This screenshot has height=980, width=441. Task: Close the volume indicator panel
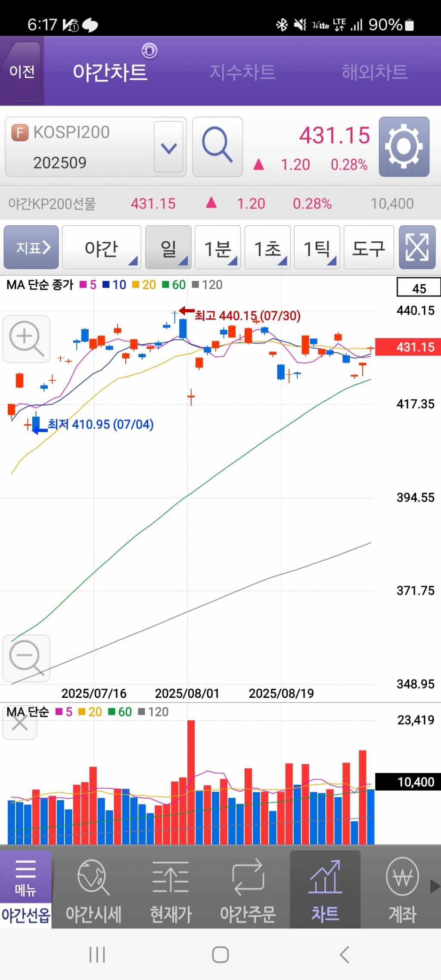point(20,724)
